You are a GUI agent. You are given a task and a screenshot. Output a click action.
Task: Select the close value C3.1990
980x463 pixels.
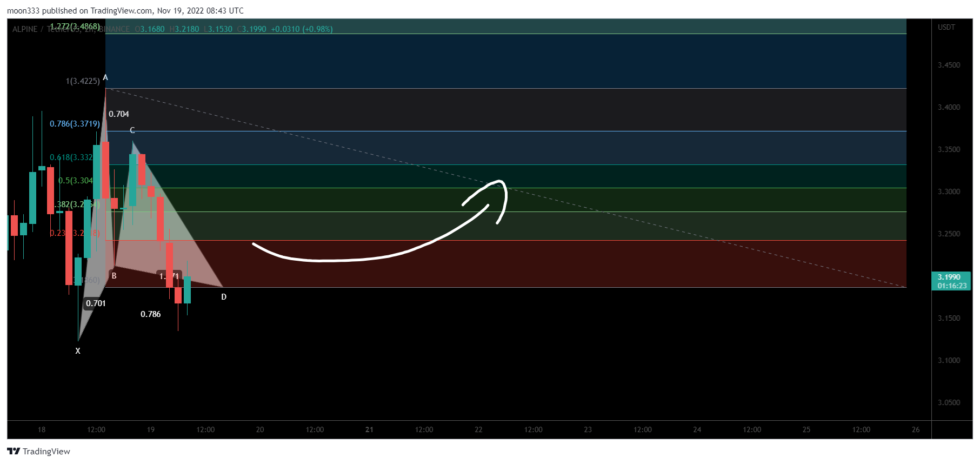pos(252,29)
